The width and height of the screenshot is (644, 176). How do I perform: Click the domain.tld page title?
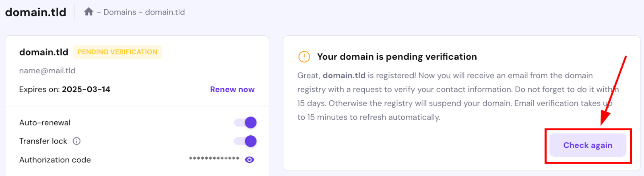35,12
